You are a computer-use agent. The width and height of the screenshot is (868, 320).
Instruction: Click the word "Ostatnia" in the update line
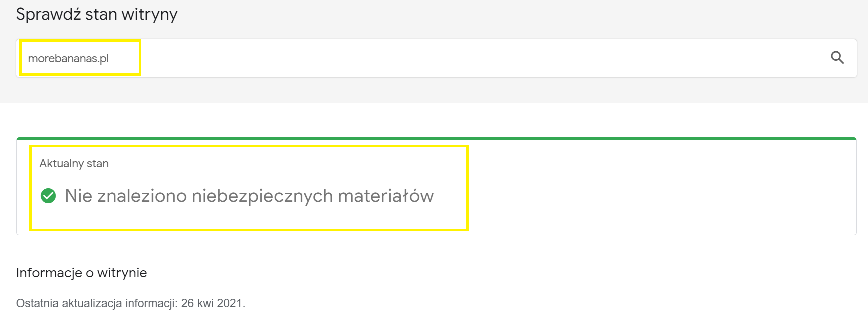37,303
